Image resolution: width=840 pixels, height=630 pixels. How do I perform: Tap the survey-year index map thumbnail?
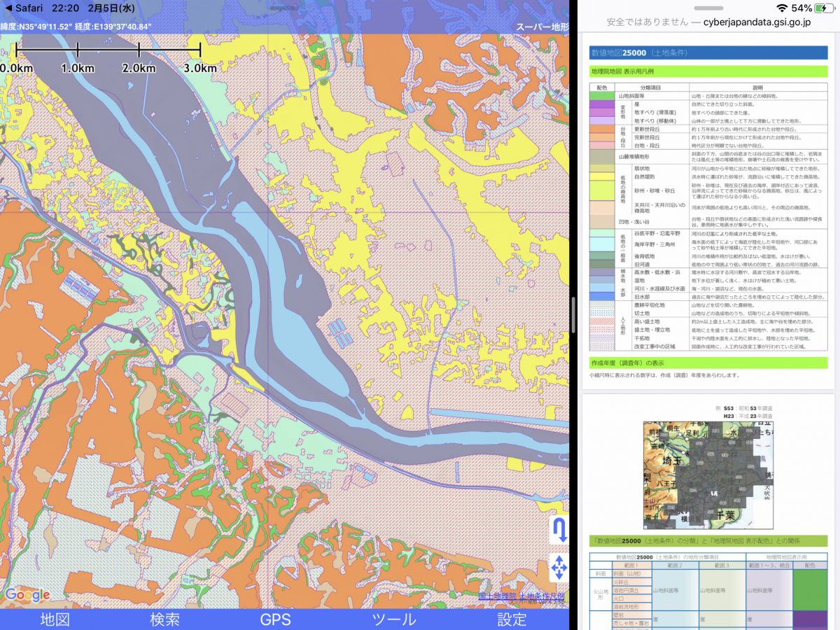(708, 475)
